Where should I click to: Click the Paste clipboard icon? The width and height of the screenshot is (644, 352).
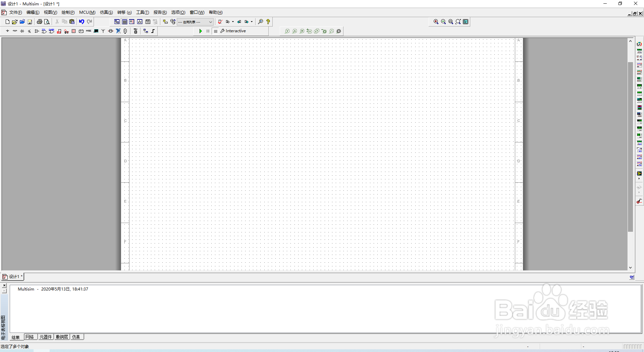tap(72, 22)
